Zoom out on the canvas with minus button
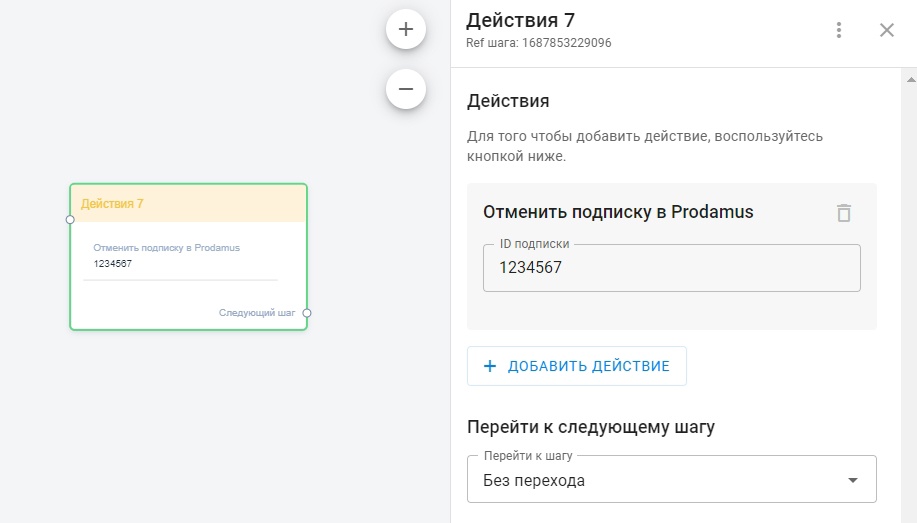The width and height of the screenshot is (917, 523). click(x=406, y=89)
